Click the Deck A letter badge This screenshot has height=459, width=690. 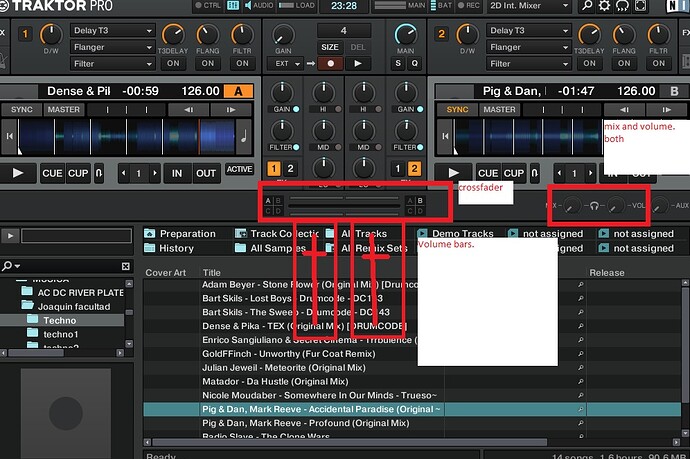[239, 92]
